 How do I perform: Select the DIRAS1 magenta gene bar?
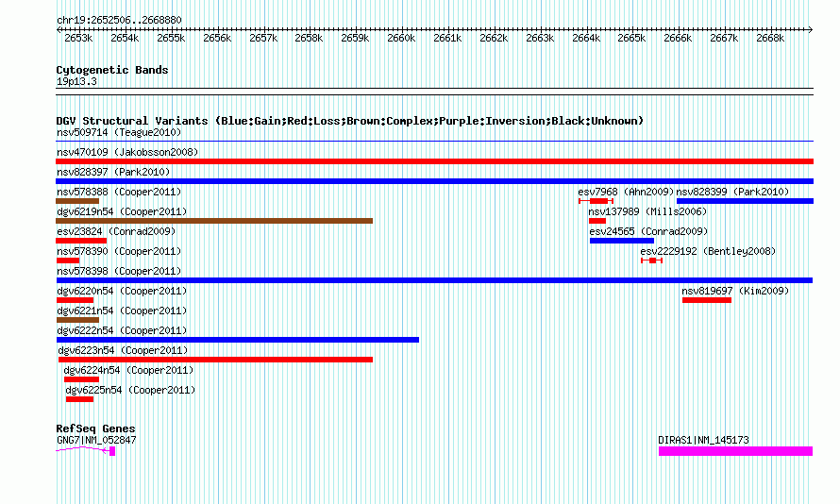(x=735, y=451)
